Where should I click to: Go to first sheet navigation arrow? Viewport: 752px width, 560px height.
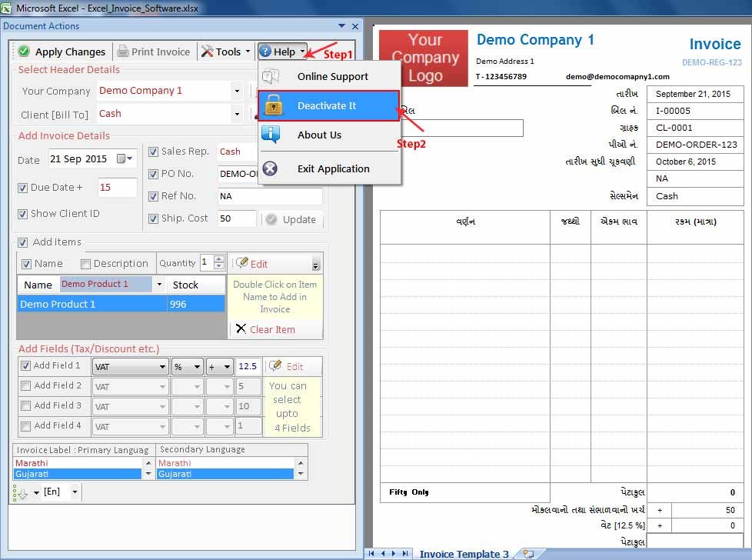click(x=371, y=553)
